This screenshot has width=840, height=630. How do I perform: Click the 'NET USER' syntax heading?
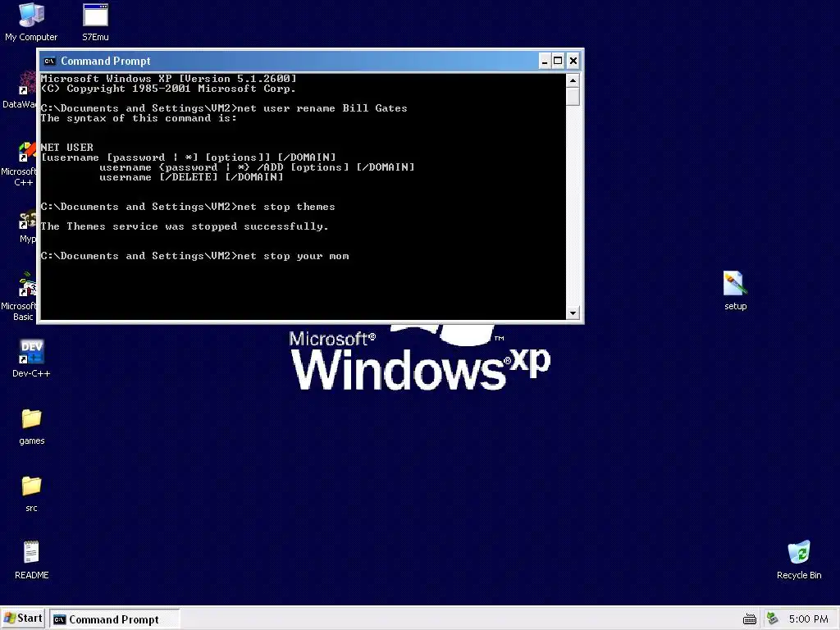point(67,148)
